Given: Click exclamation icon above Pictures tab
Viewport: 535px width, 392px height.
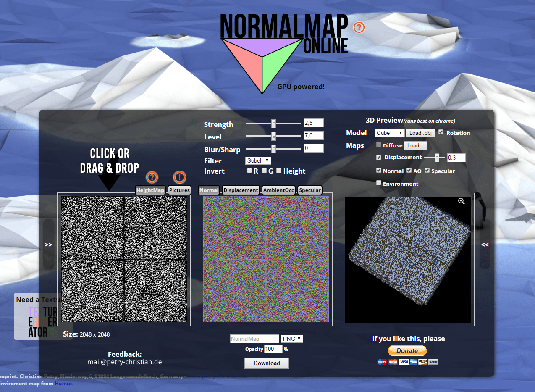Looking at the screenshot, I should click(179, 177).
